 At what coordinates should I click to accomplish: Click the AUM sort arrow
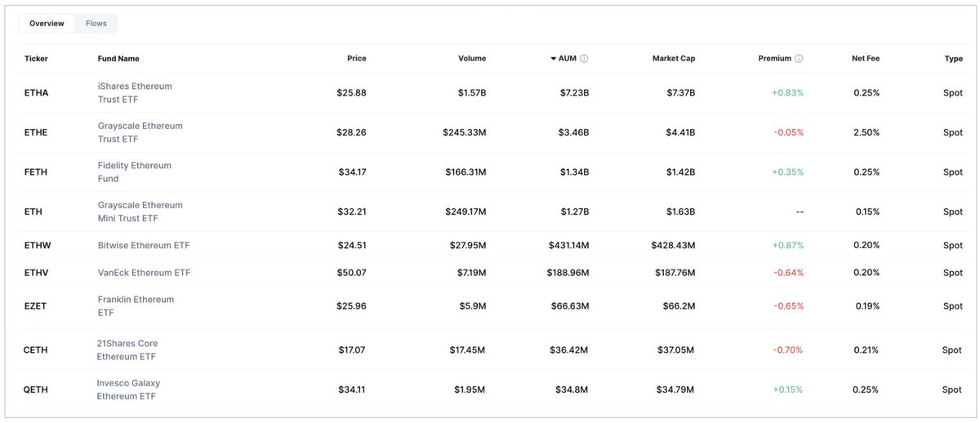tap(553, 59)
